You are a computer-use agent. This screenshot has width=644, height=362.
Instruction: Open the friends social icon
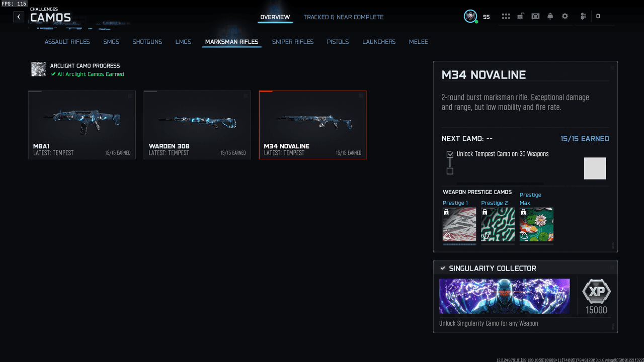pos(583,17)
